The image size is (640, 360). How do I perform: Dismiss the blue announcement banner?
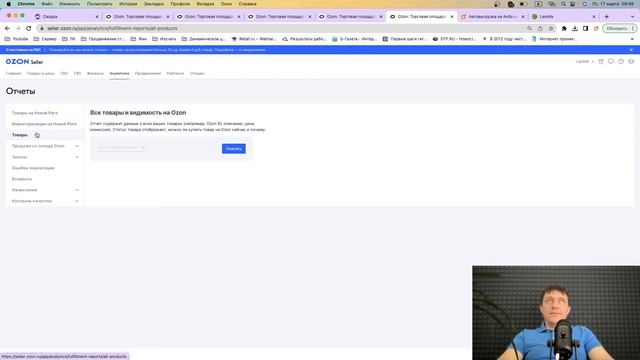[631, 50]
